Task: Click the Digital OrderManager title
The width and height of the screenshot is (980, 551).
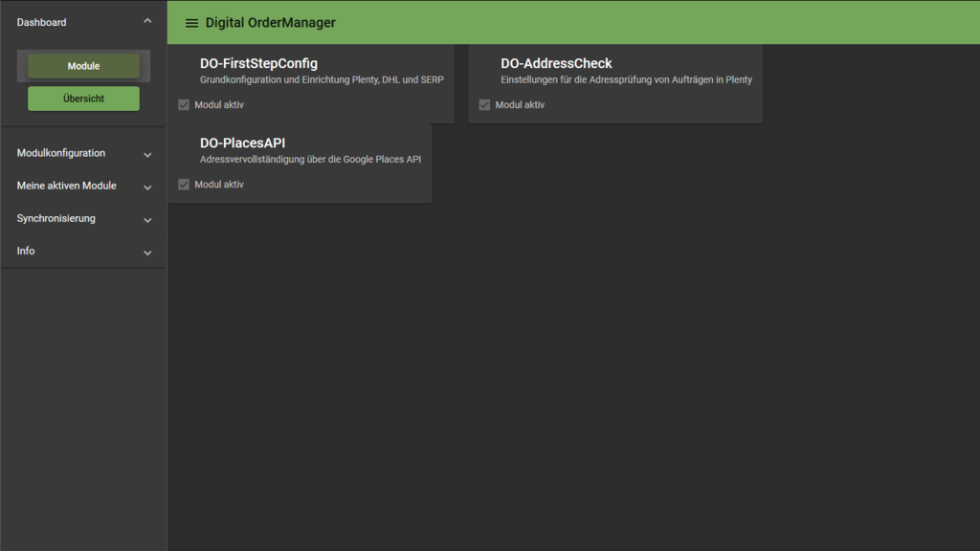Action: point(270,23)
